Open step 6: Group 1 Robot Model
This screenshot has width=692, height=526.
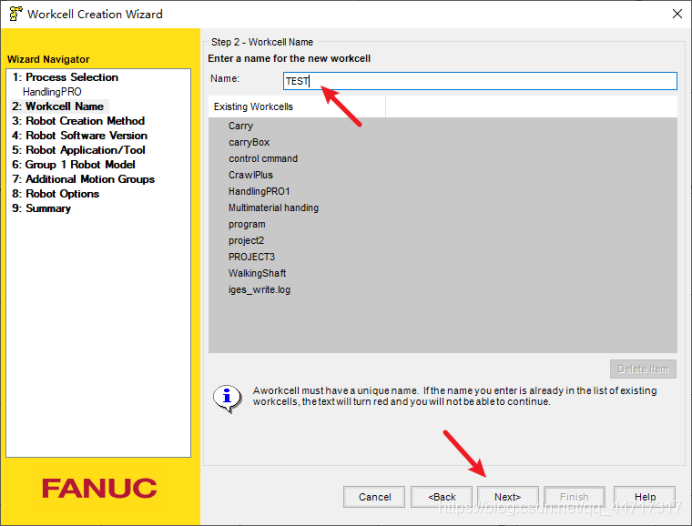click(73, 165)
